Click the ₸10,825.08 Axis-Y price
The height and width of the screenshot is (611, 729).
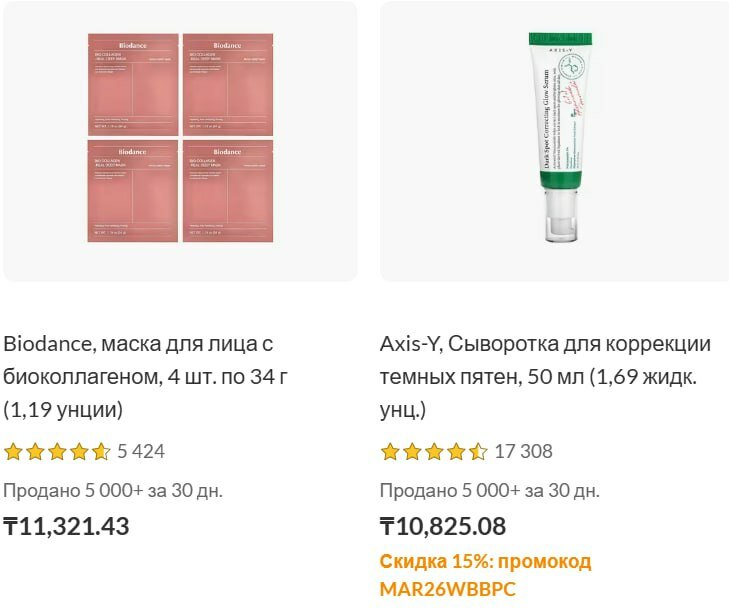point(443,526)
